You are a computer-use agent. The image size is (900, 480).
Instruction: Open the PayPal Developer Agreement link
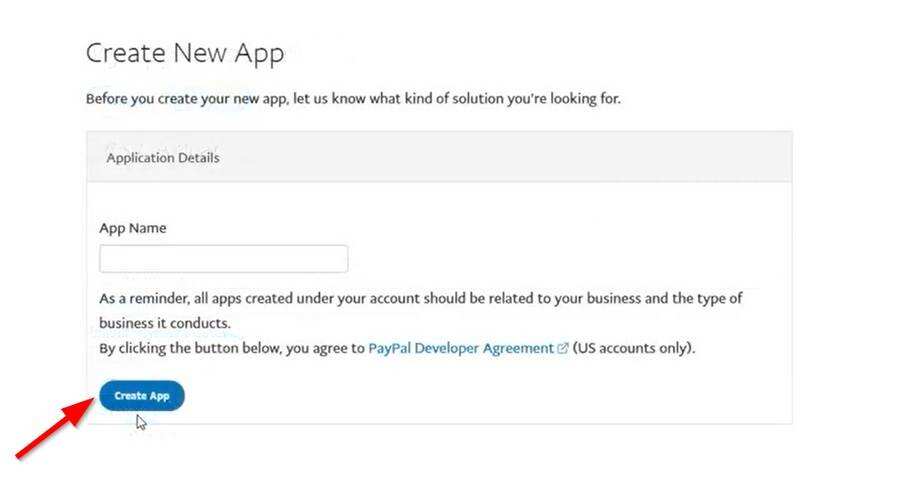(460, 349)
